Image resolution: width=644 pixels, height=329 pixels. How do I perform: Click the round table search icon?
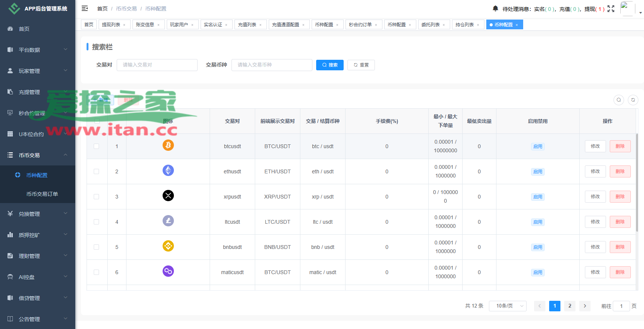coord(619,100)
